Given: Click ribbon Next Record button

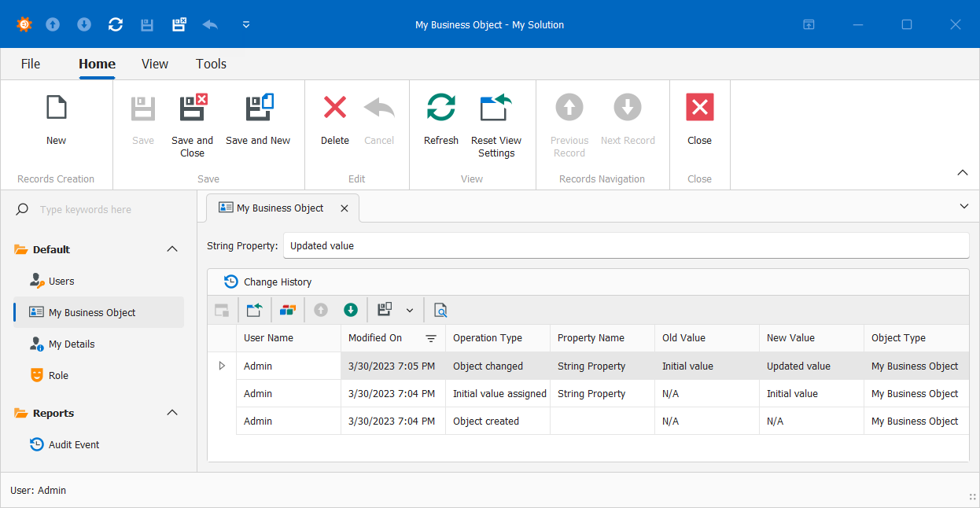Looking at the screenshot, I should (628, 120).
